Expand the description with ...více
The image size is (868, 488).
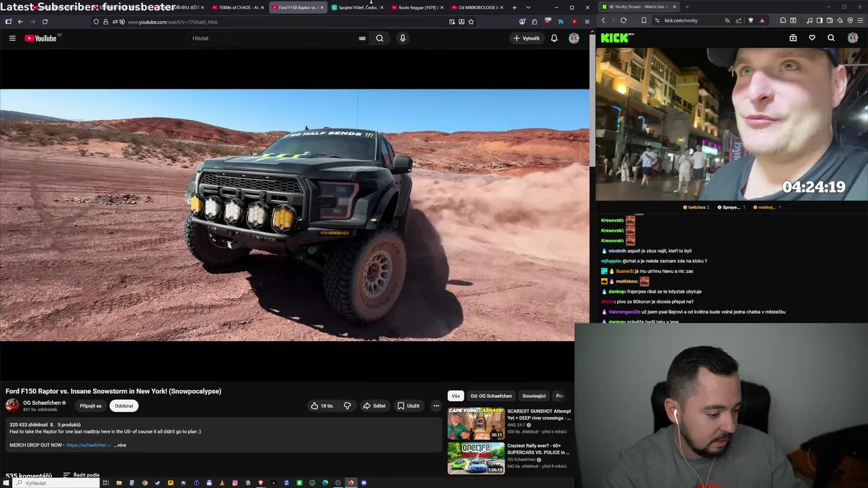[x=119, y=445]
